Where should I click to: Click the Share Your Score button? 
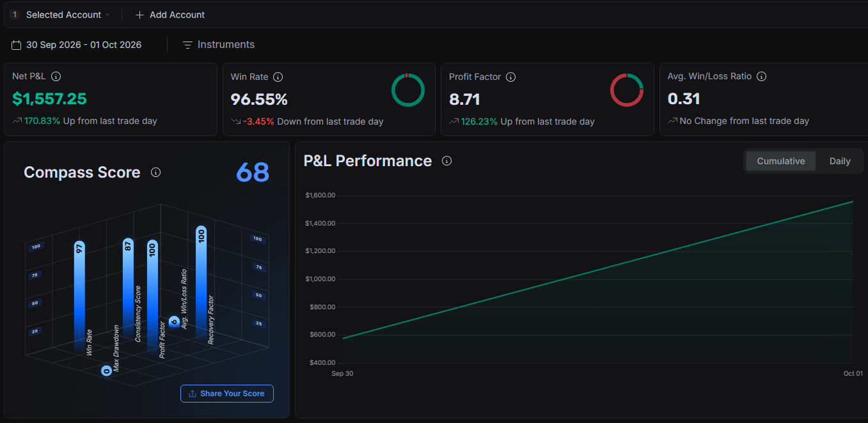pyautogui.click(x=227, y=394)
